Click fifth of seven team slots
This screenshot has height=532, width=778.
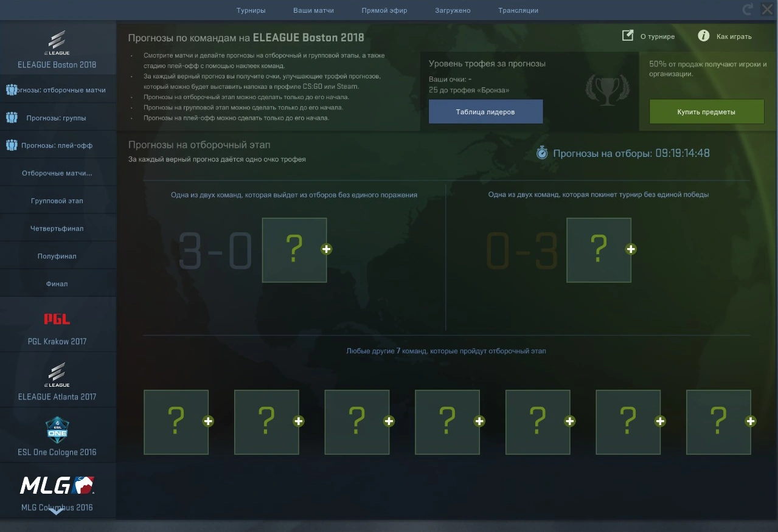(x=538, y=423)
